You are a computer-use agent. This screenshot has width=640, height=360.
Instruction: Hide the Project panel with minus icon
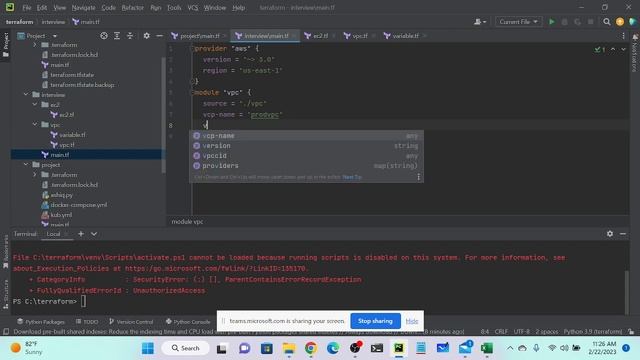coord(159,36)
